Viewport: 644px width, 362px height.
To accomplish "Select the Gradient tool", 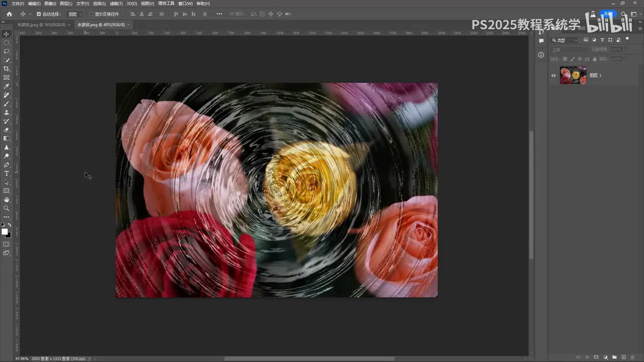I will [x=7, y=138].
